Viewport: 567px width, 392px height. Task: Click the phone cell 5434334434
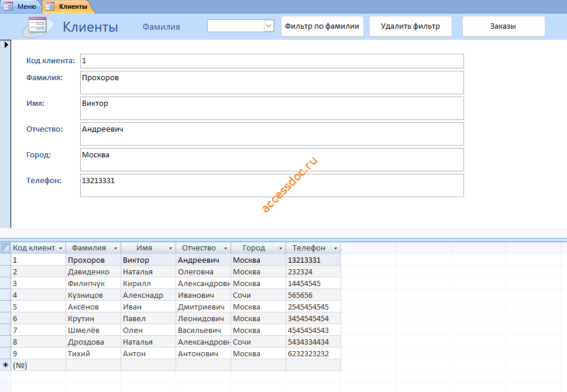tap(313, 342)
